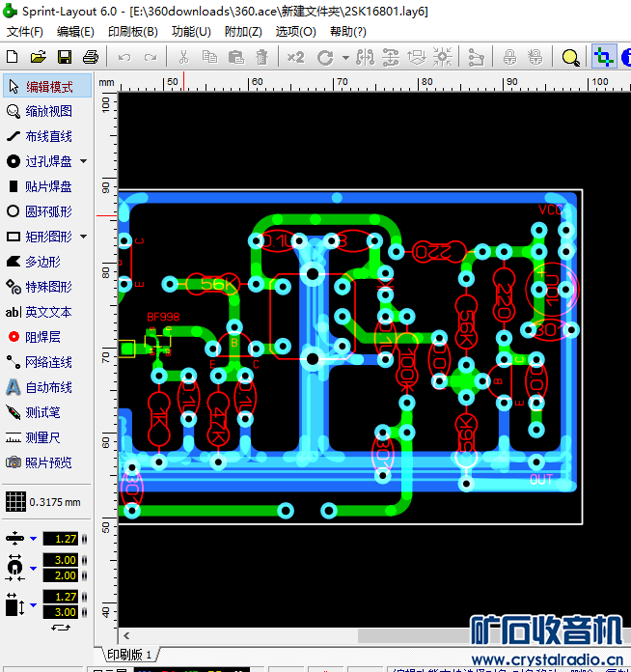Click the snap to grid toolbar icon
The image size is (631, 672).
[x=442, y=57]
